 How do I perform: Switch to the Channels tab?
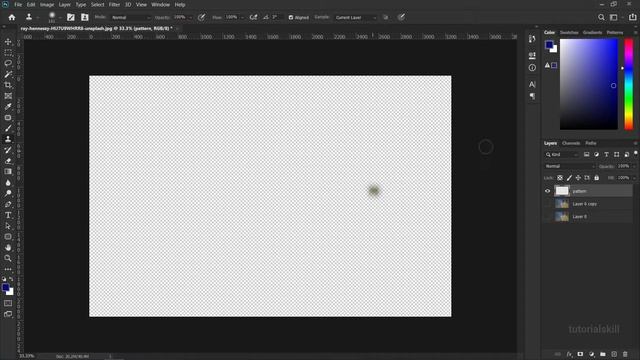(571, 143)
